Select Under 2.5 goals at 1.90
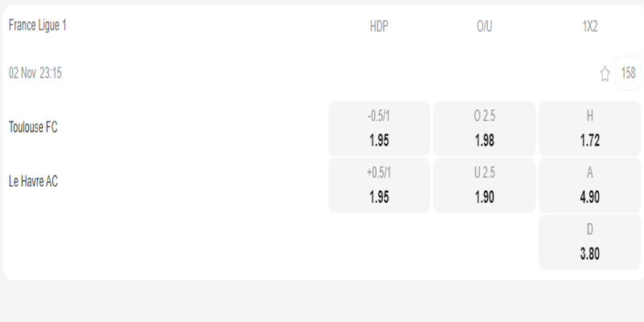Image resolution: width=644 pixels, height=322 pixels. pyautogui.click(x=484, y=185)
